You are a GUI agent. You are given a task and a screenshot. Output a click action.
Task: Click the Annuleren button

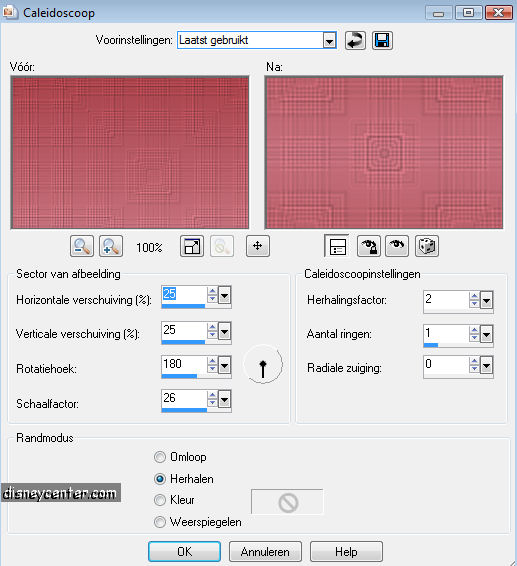265,552
